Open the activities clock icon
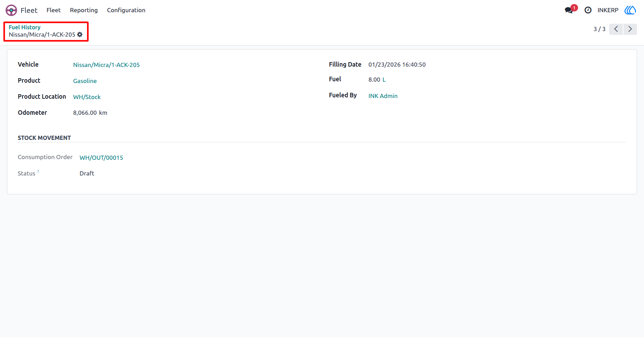Viewport: 644px width, 337px height. [588, 10]
